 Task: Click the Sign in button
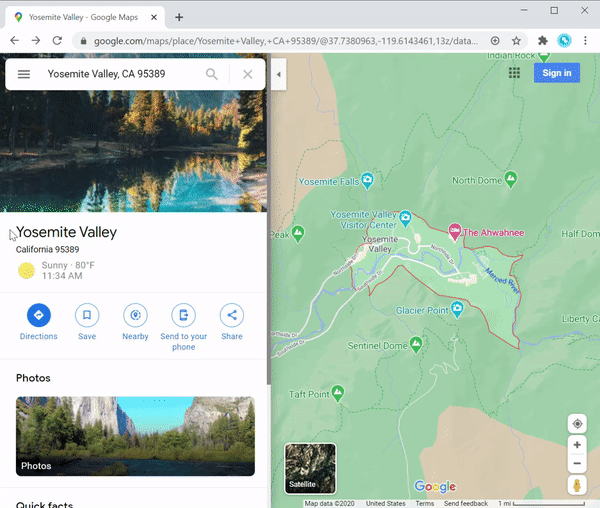tap(557, 73)
